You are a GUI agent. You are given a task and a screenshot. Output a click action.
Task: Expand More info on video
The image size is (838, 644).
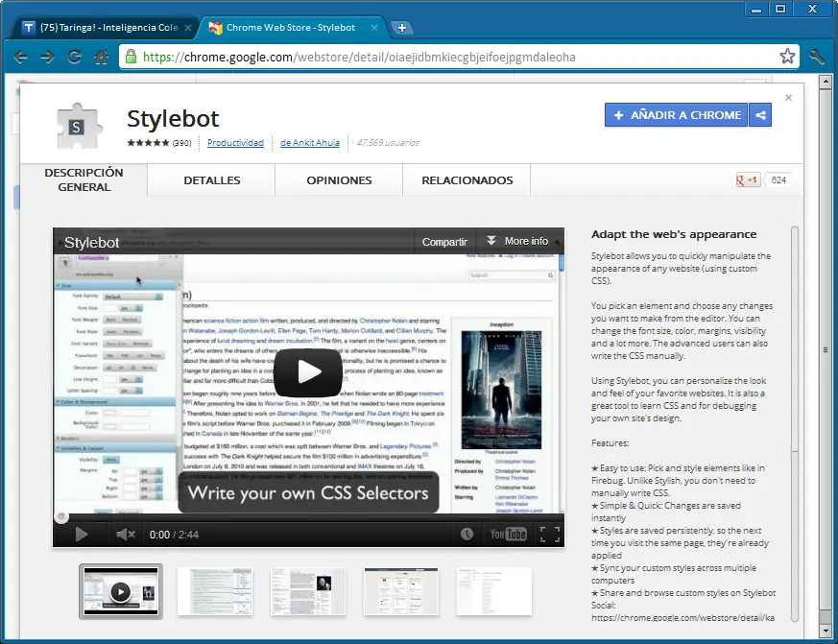517,242
